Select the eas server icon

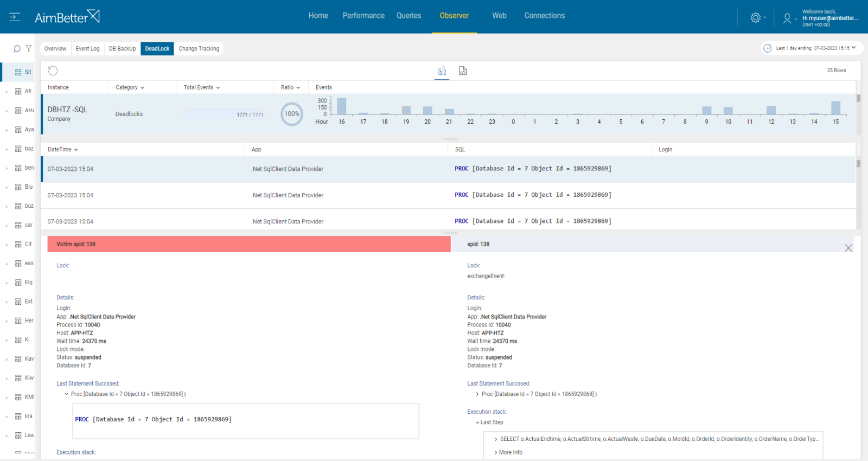(18, 264)
